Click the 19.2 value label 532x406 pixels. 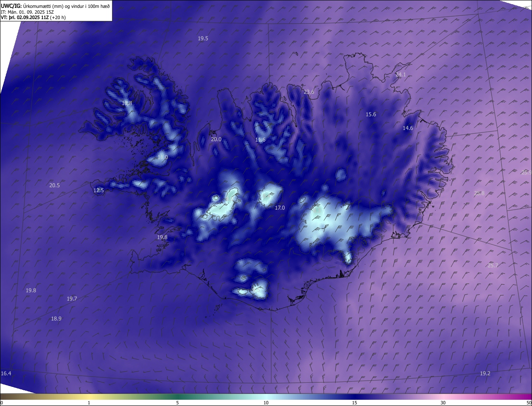click(485, 374)
